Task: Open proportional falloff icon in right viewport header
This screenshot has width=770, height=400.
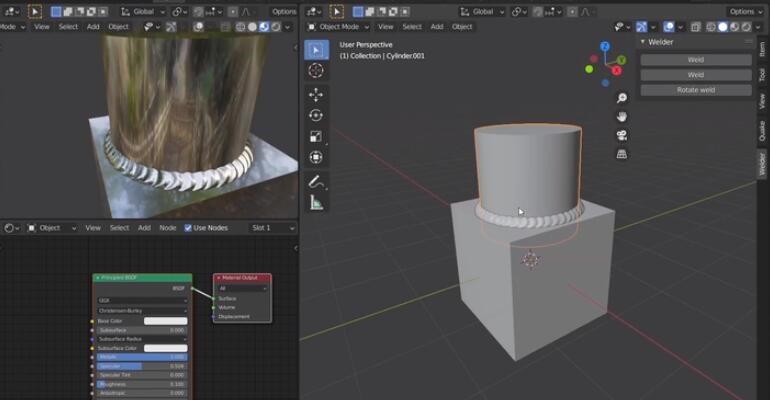Action: [x=586, y=11]
